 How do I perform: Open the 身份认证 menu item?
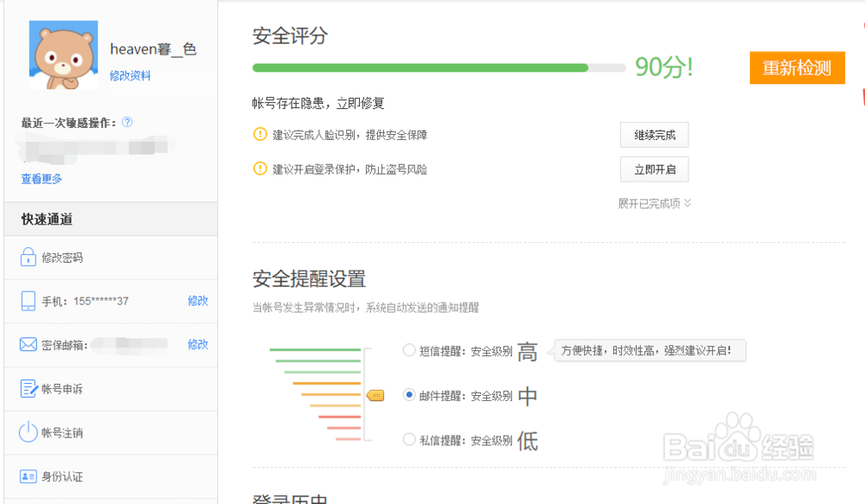pyautogui.click(x=62, y=476)
